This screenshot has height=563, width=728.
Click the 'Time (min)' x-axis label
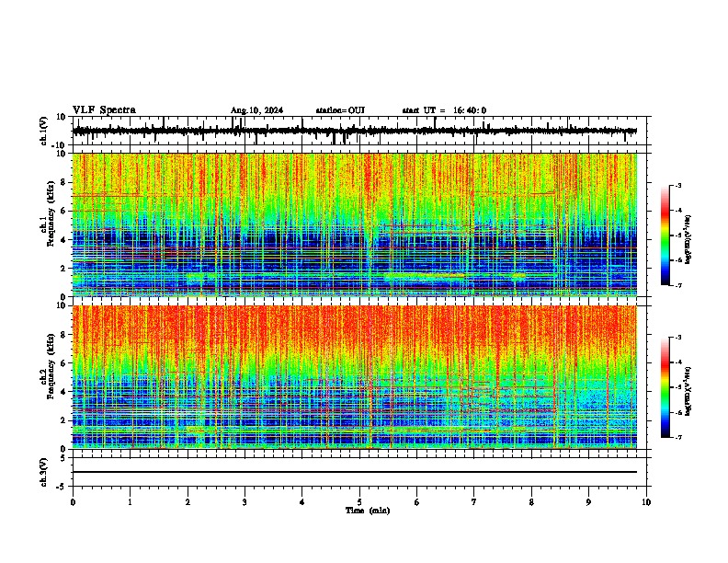(368, 511)
